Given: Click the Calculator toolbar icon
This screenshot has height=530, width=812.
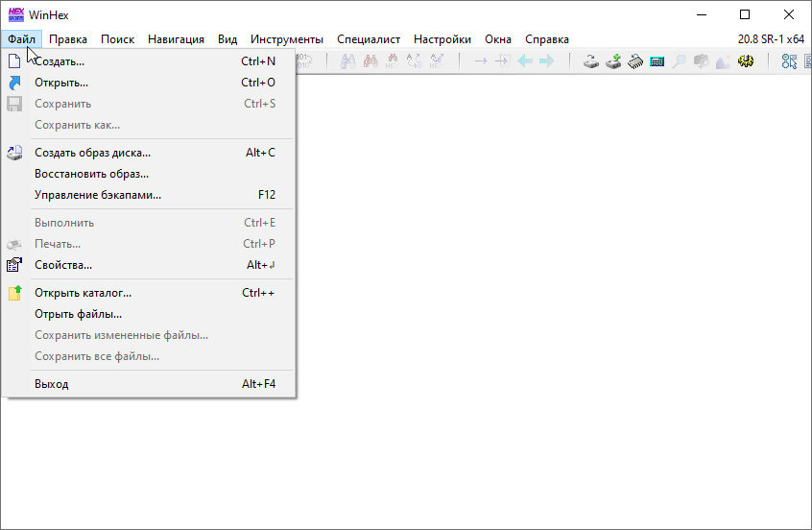Looking at the screenshot, I should [x=657, y=61].
